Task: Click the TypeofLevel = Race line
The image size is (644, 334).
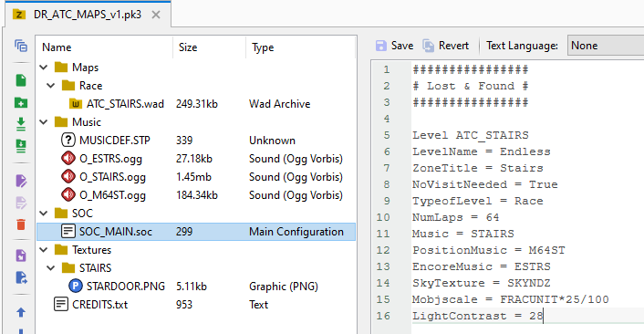Action: coord(478,201)
